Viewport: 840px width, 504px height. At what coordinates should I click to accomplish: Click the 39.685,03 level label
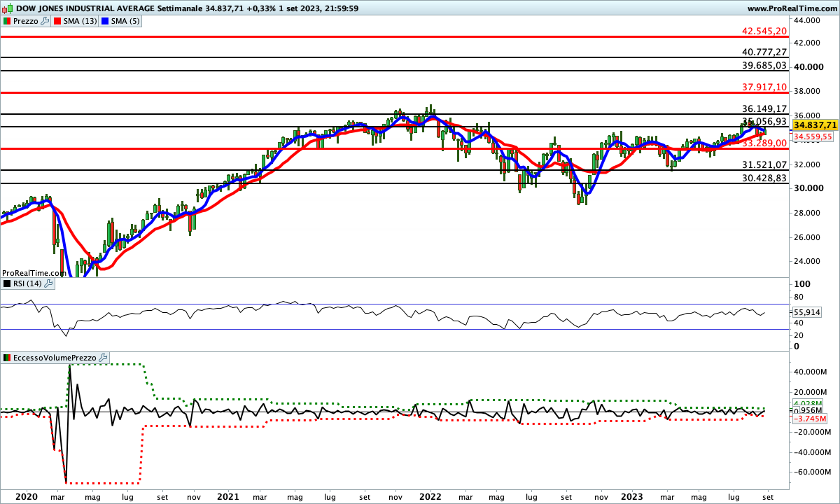point(765,65)
